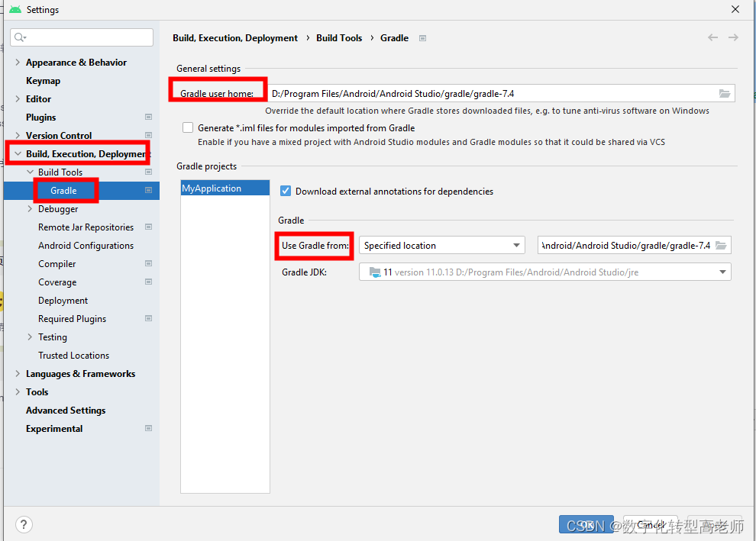
Task: Open Android Configurations settings
Action: [x=86, y=245]
